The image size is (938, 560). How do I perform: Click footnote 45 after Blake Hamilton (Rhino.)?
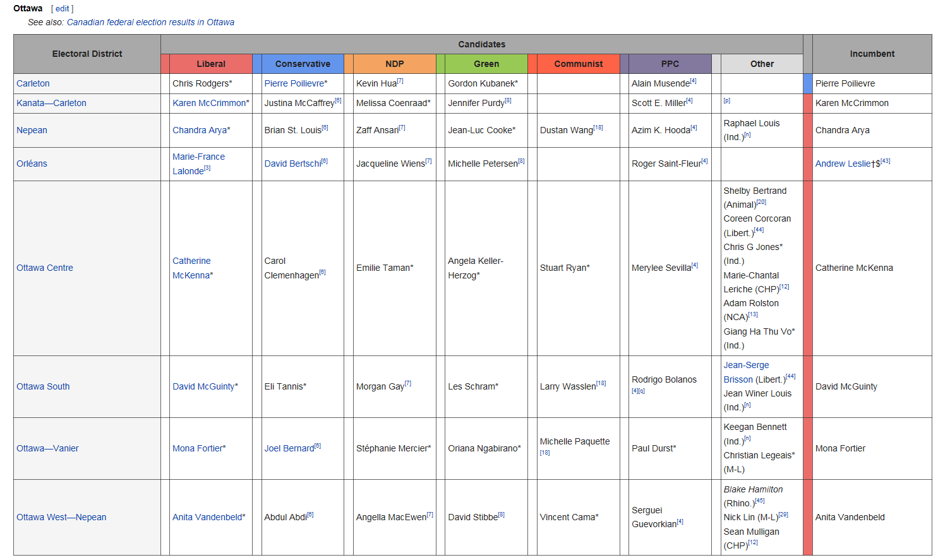pyautogui.click(x=760, y=501)
